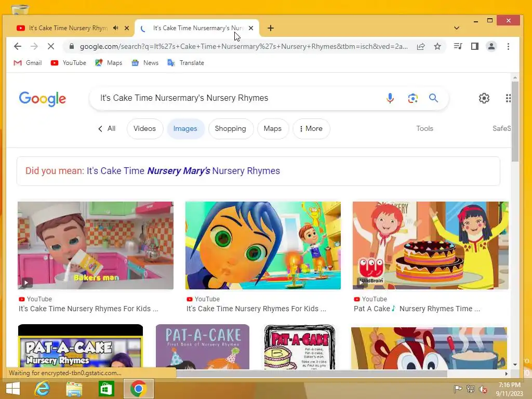Viewport: 532px width, 399px height.
Task: Click the vertical scrollbar thumb
Action: point(515,121)
